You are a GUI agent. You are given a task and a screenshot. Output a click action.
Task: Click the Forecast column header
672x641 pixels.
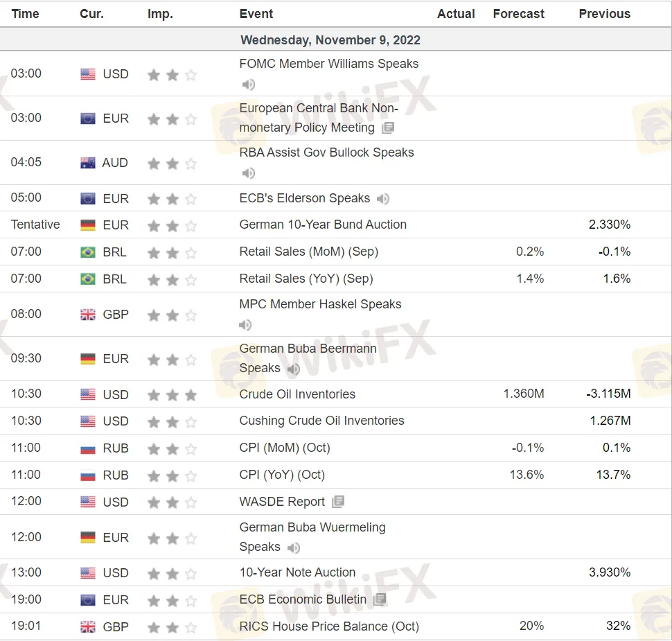[x=518, y=14]
